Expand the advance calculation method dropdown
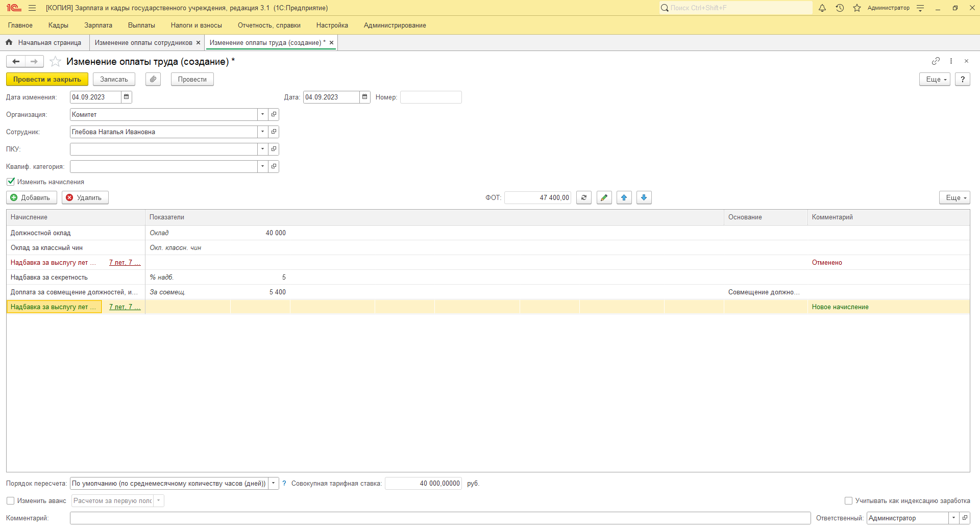The height and width of the screenshot is (528, 980). tap(159, 501)
